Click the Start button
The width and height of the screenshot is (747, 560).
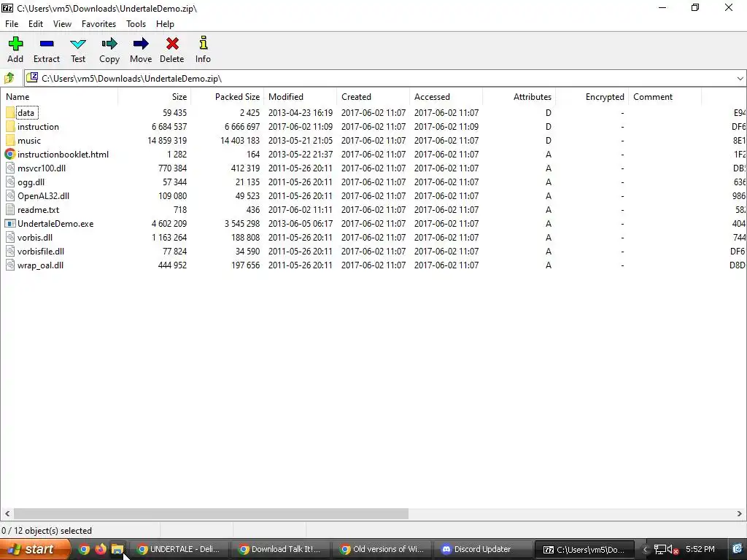pyautogui.click(x=35, y=549)
